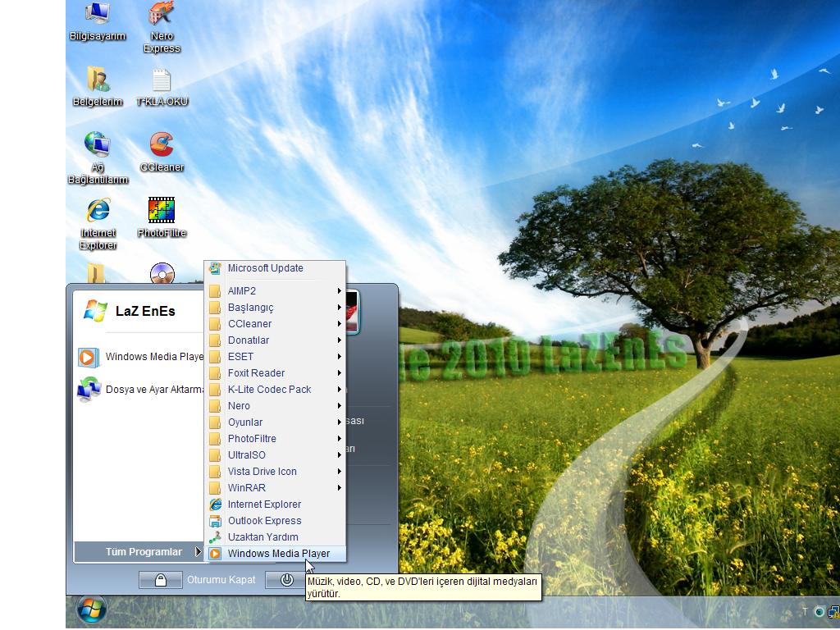840x630 pixels.
Task: Launch Windows Media Player from programs list
Action: point(276,554)
